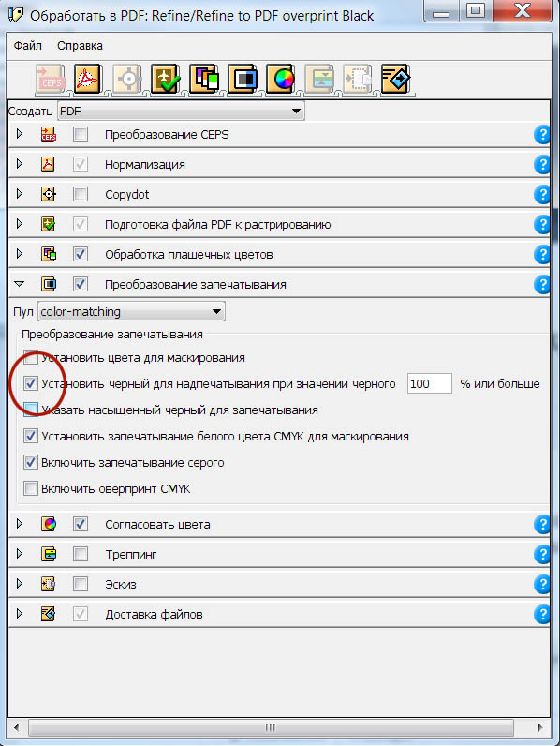Click the color wheel toolbar icon

281,79
